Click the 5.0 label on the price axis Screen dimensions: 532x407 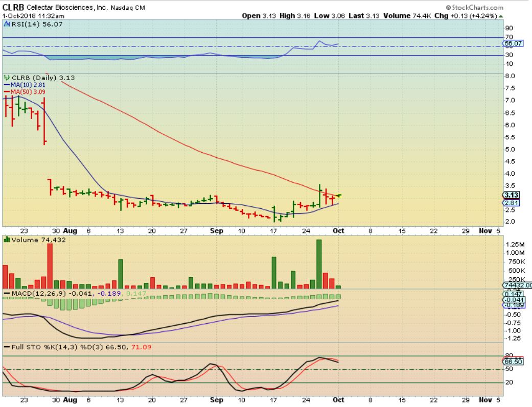[x=510, y=149]
